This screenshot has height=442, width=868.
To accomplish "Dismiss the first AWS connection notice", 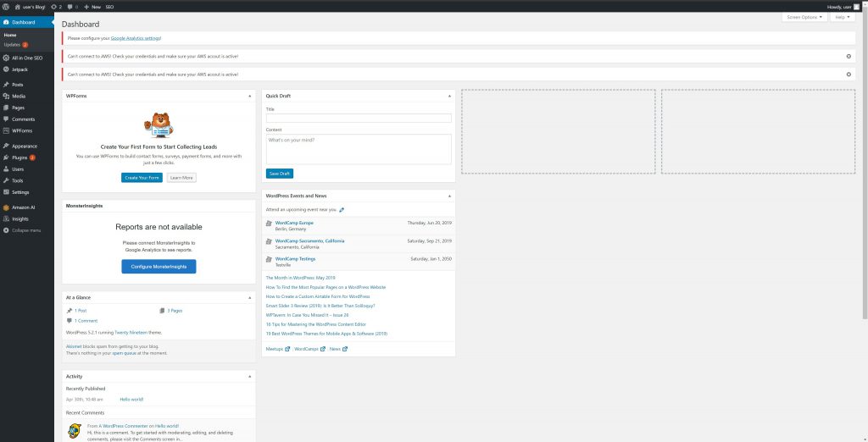I will tap(849, 57).
